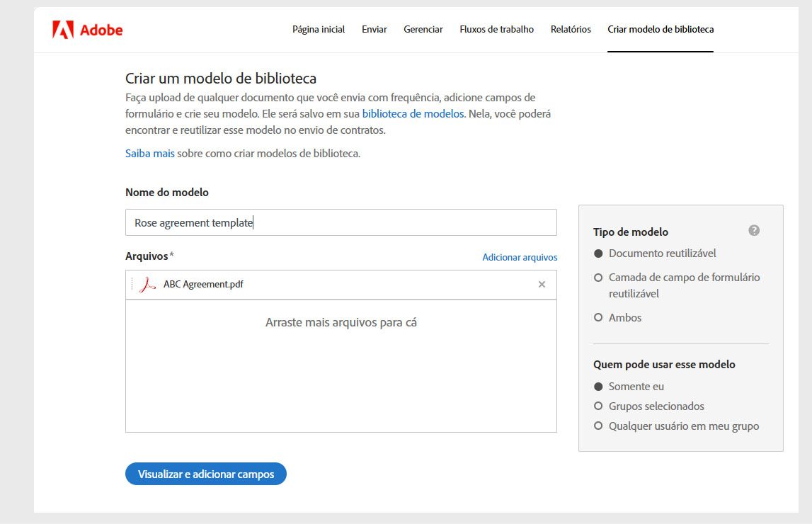Select the Ambos template type
This screenshot has height=524, width=812.
598,317
